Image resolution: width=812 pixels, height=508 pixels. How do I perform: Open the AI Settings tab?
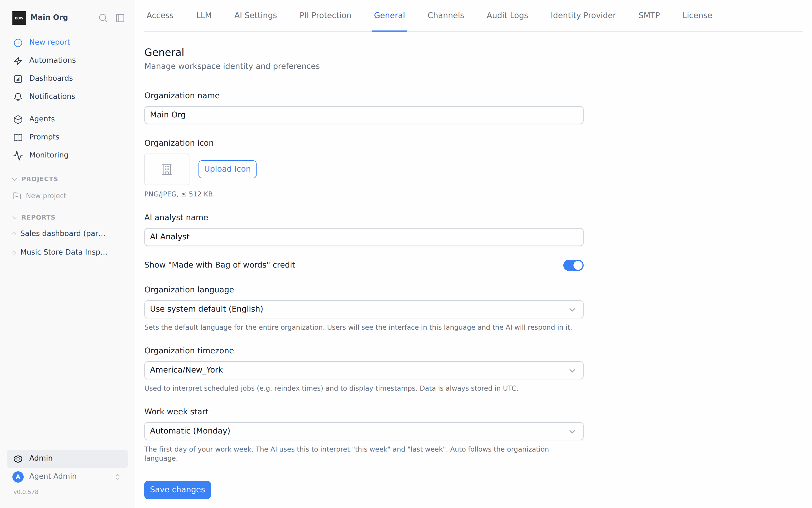tap(255, 16)
